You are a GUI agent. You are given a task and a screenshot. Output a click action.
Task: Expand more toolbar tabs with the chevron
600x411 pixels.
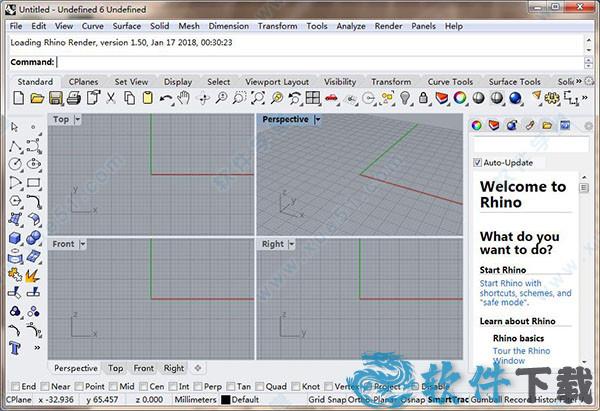579,81
